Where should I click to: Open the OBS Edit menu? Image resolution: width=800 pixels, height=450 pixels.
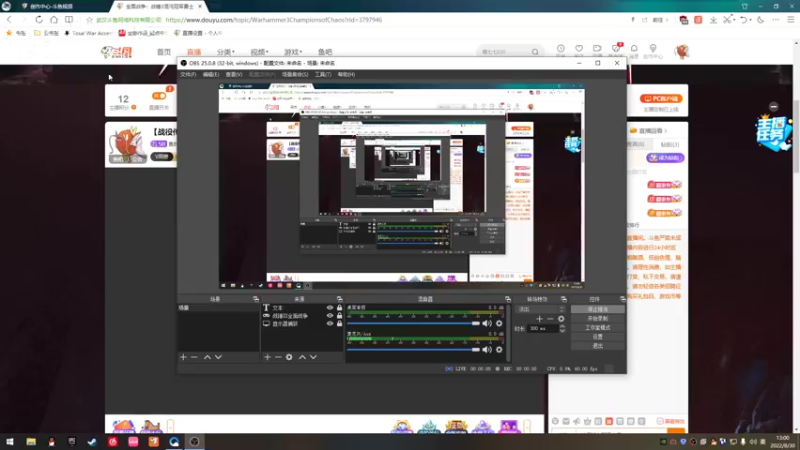(x=211, y=74)
